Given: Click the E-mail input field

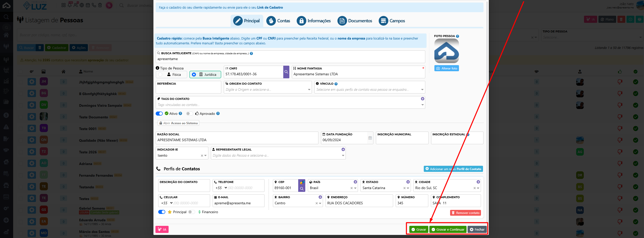Looking at the screenshot, I should coord(238,201).
